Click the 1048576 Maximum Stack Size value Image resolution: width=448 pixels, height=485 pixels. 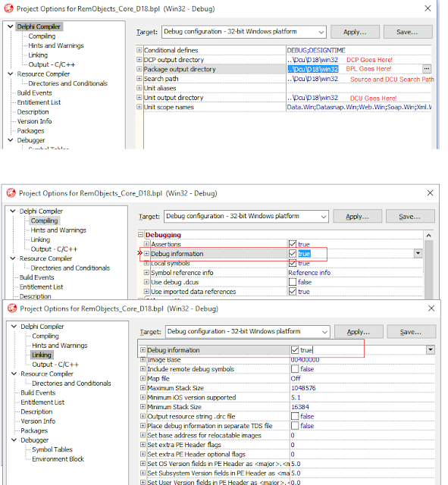[x=303, y=388]
